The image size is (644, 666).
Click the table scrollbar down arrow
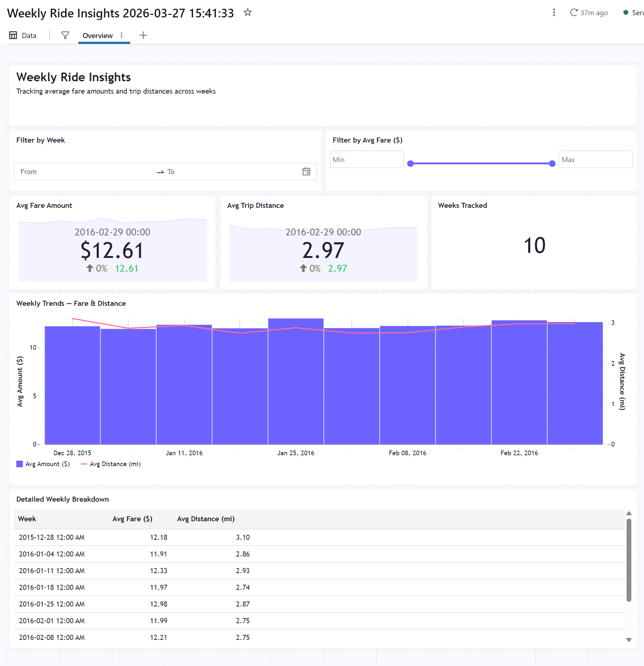[x=629, y=640]
